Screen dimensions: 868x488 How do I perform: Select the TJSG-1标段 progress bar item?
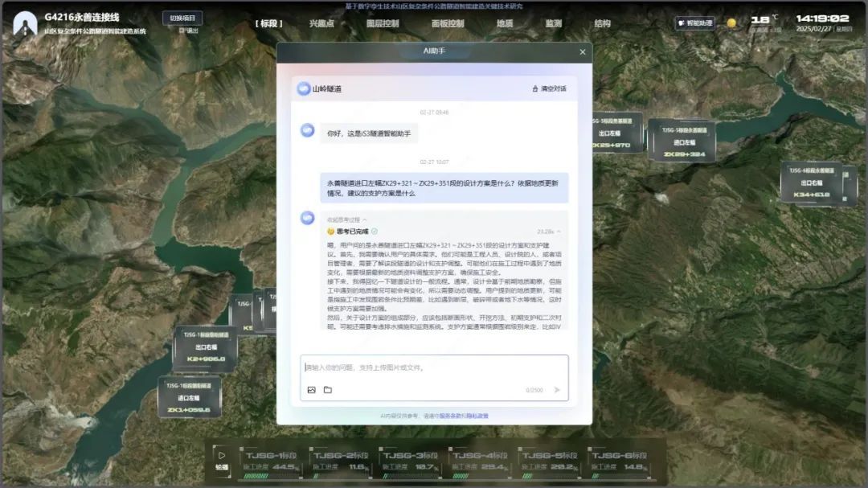[272, 461]
